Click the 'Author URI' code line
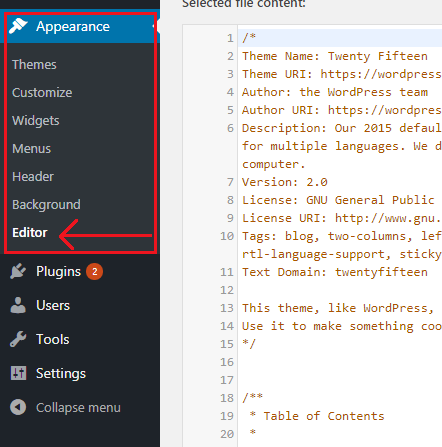The image size is (442, 447). coord(342,110)
